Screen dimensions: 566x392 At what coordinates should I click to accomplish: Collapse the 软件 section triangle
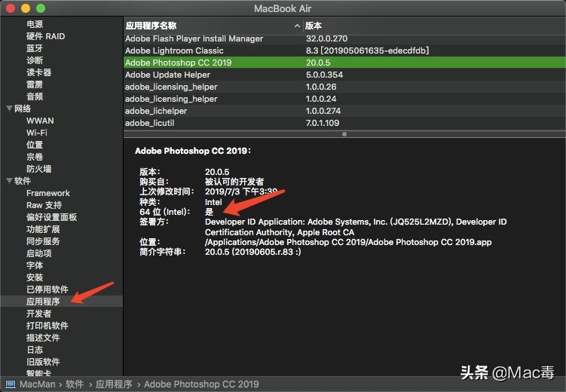(9, 180)
